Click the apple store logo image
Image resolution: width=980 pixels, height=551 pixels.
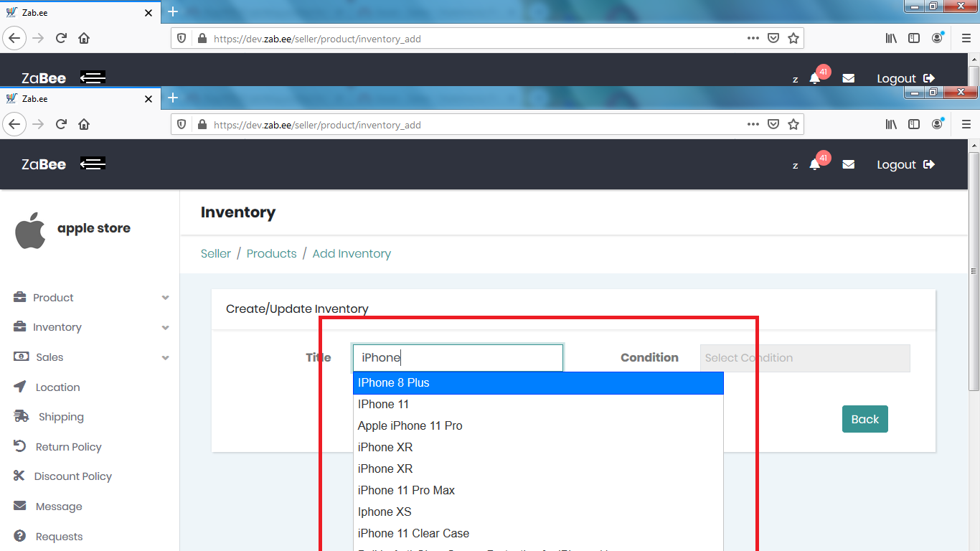click(30, 230)
